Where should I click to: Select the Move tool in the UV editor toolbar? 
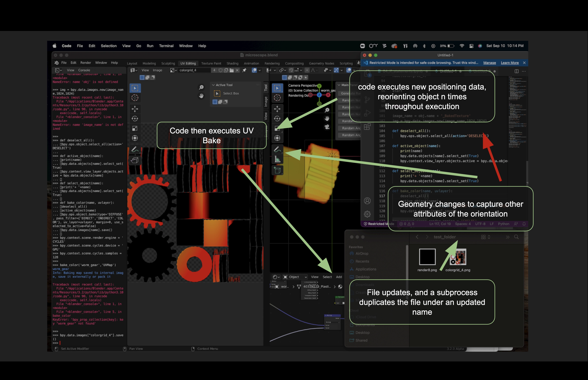(135, 109)
